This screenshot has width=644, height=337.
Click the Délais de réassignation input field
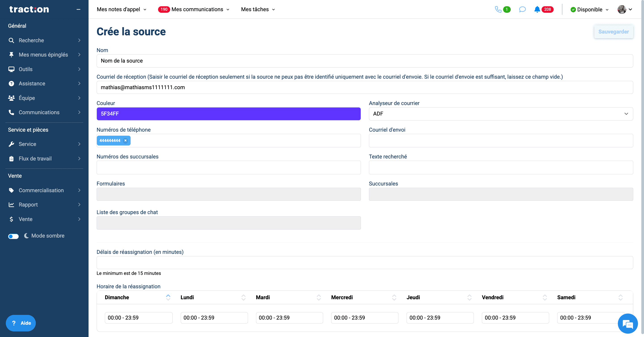pos(365,263)
